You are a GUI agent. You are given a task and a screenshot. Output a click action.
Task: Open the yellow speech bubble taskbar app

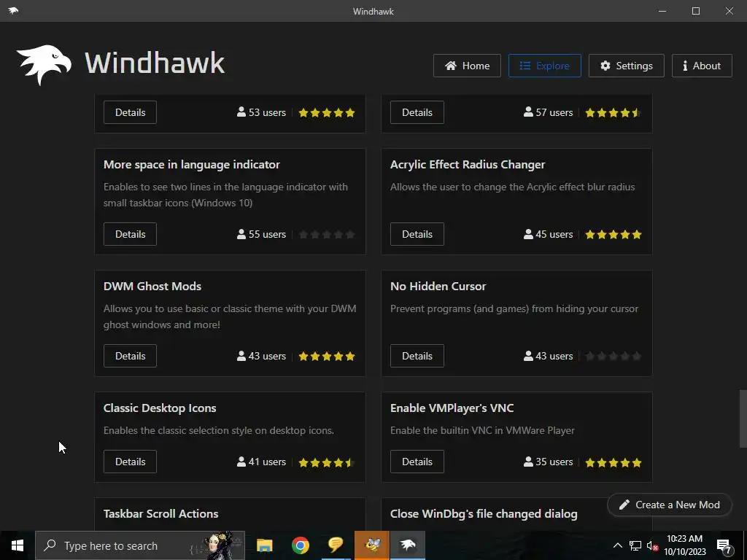tap(336, 545)
